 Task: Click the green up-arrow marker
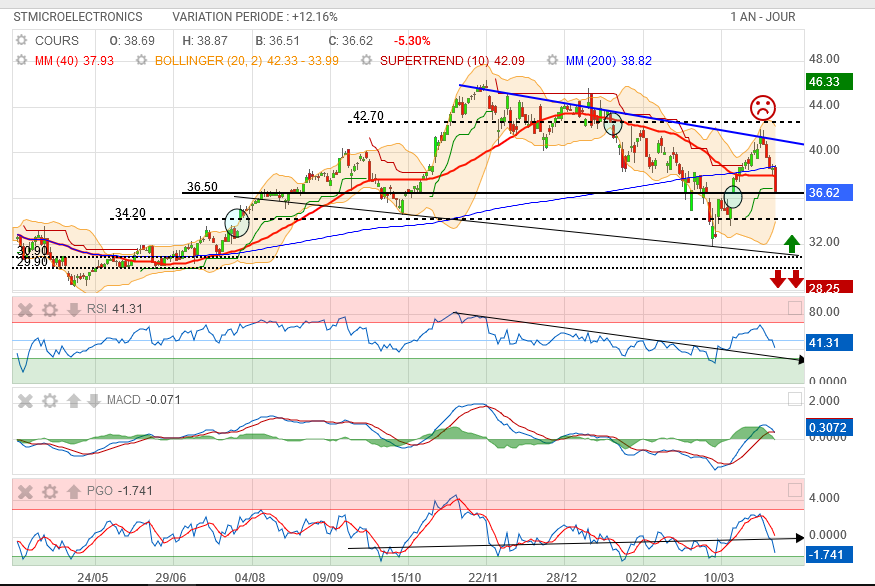[x=791, y=244]
